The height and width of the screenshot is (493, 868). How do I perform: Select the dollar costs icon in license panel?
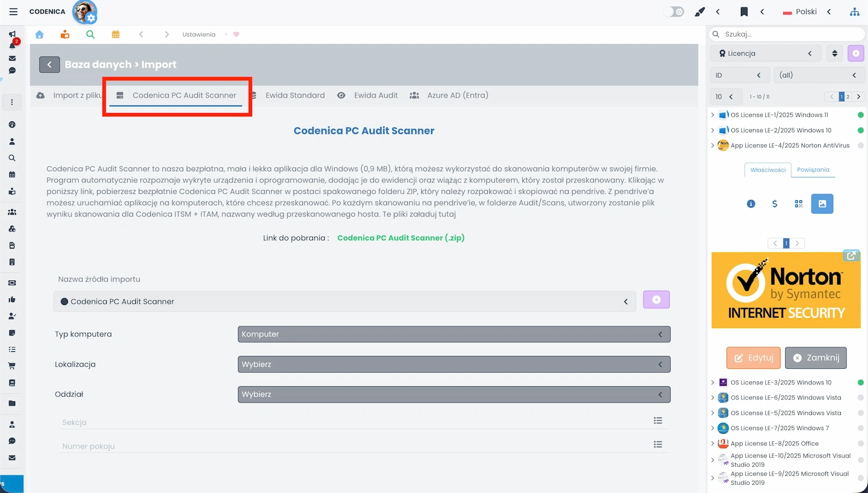(x=775, y=204)
